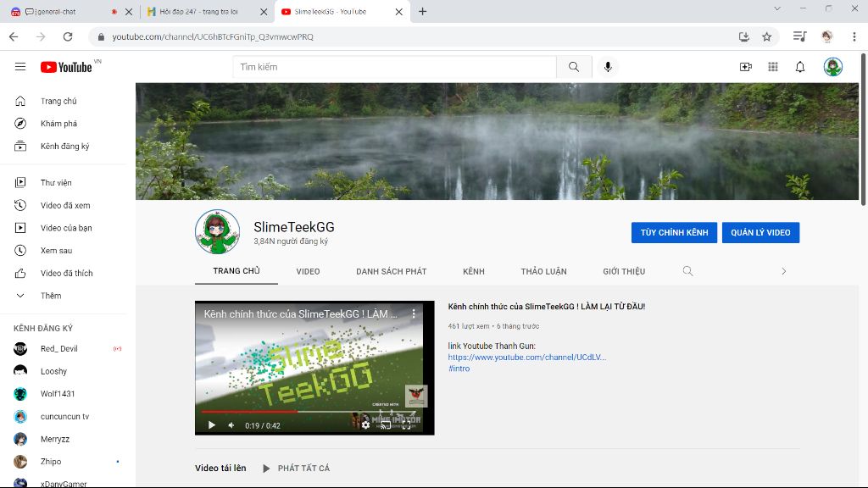Open the YouTube apps grid icon

[x=773, y=67]
